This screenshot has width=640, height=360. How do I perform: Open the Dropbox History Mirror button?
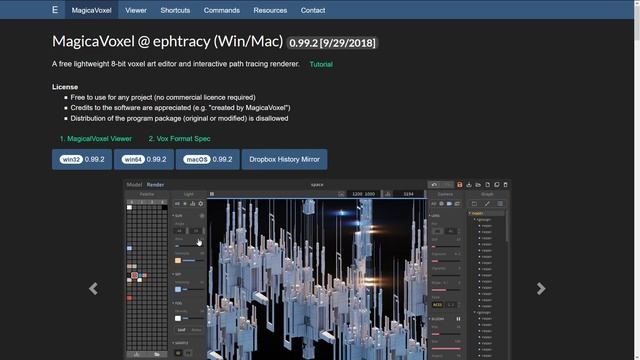click(x=284, y=159)
